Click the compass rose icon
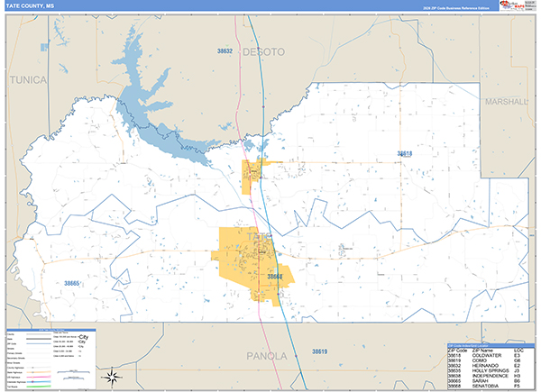 click(112, 375)
